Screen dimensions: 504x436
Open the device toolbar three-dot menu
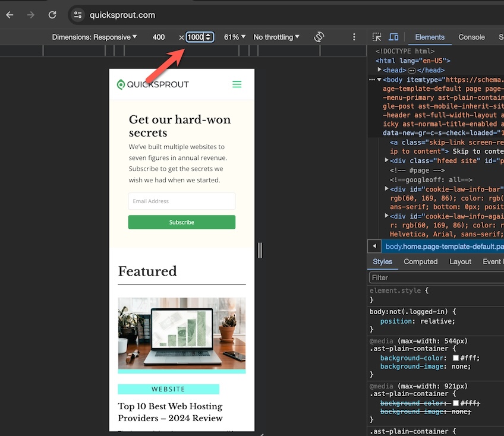354,37
